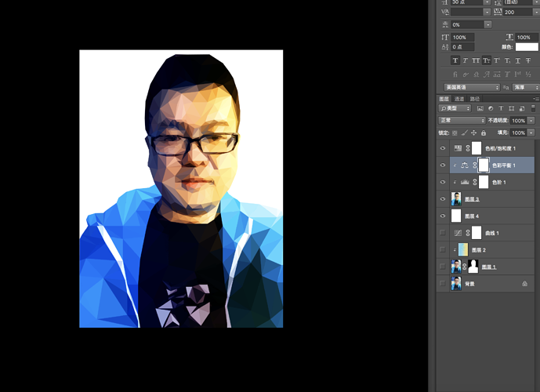Click the horizontal scale 100% field

(x=527, y=37)
